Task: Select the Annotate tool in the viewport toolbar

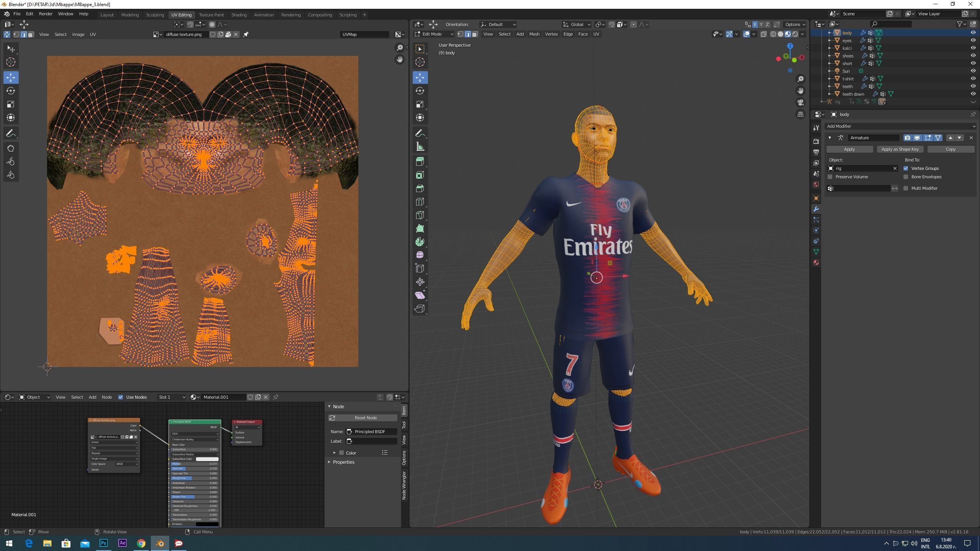Action: (x=420, y=133)
